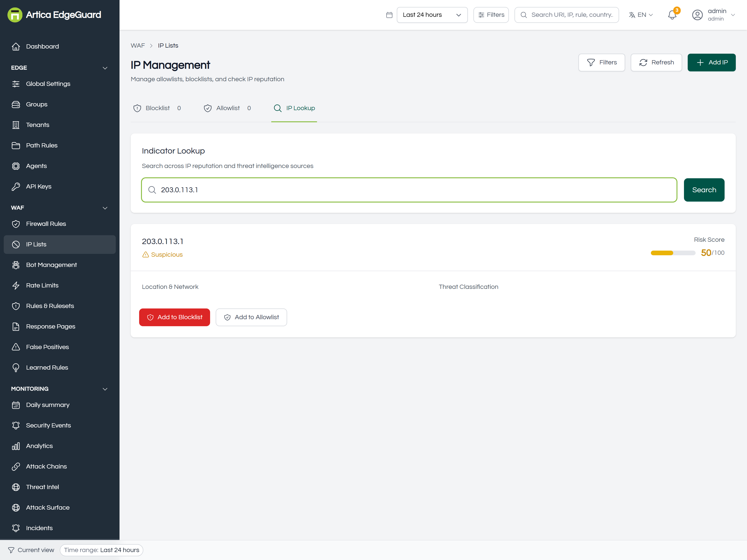This screenshot has height=560, width=747.
Task: Open Tenants section
Action: tap(60, 125)
